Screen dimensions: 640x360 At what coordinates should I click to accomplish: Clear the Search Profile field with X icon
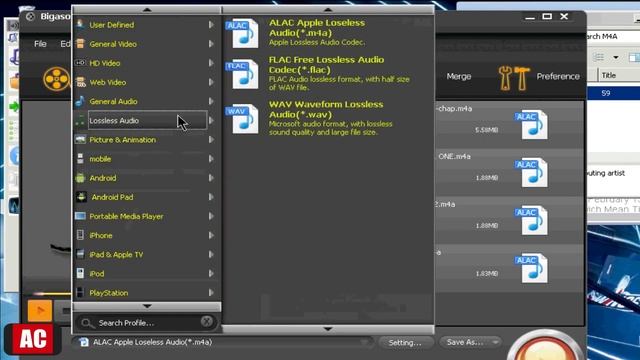coord(207,322)
